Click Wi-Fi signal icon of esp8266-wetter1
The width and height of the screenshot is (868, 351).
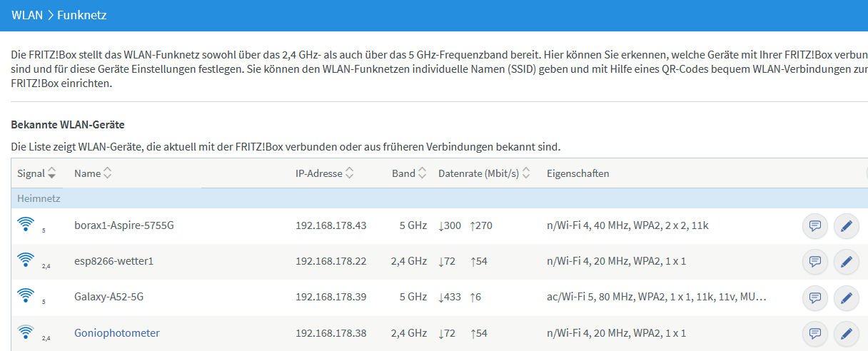click(x=26, y=260)
